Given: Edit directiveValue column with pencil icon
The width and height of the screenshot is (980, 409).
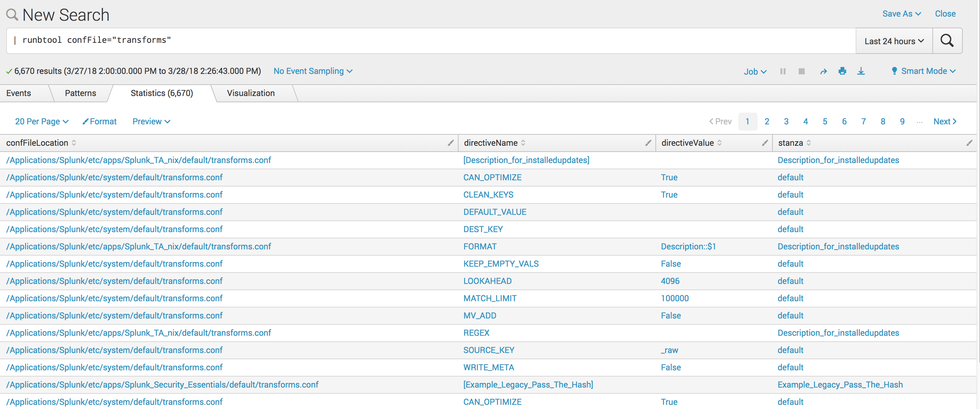Looking at the screenshot, I should pyautogui.click(x=765, y=143).
